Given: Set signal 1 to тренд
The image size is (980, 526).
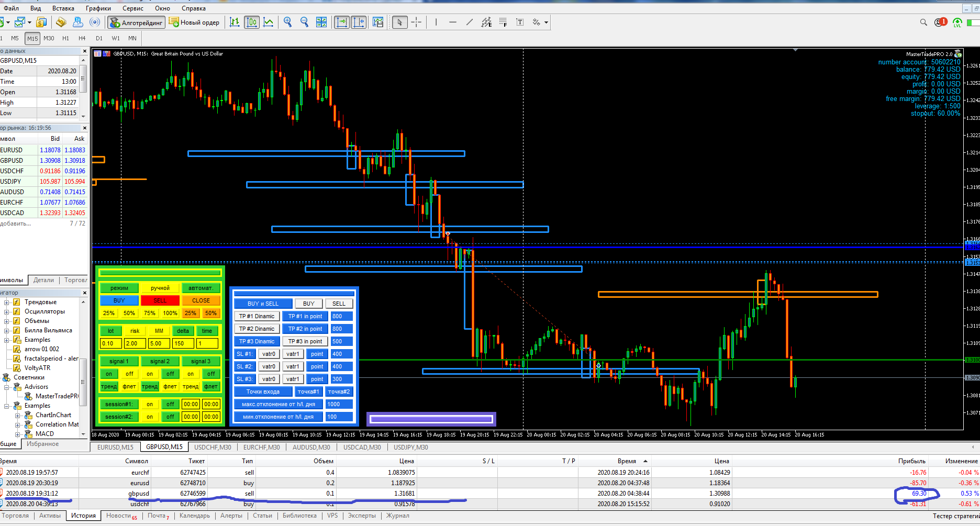Looking at the screenshot, I should click(x=109, y=386).
